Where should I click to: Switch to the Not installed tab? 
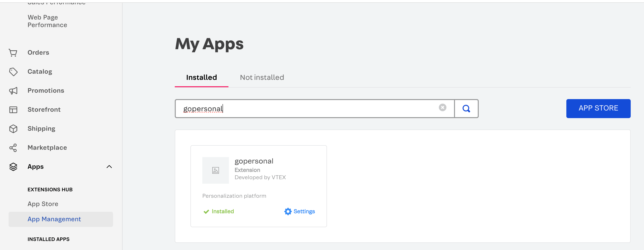pos(262,77)
